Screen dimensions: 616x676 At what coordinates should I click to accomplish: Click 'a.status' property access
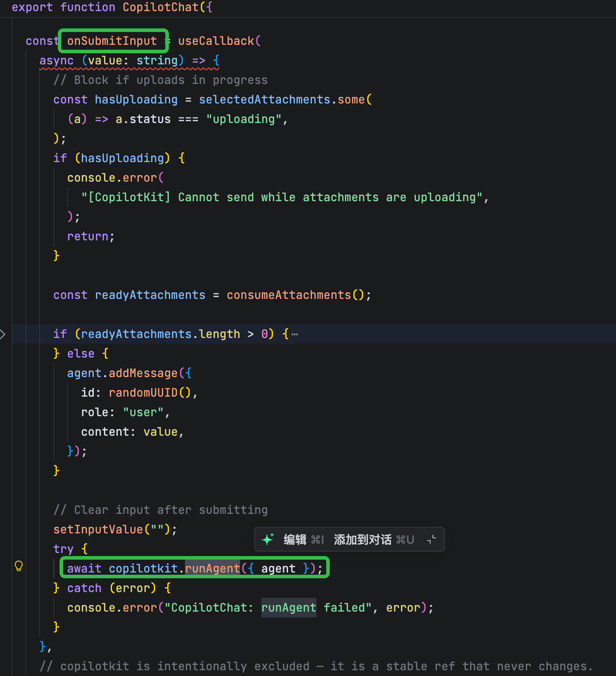[x=143, y=119]
